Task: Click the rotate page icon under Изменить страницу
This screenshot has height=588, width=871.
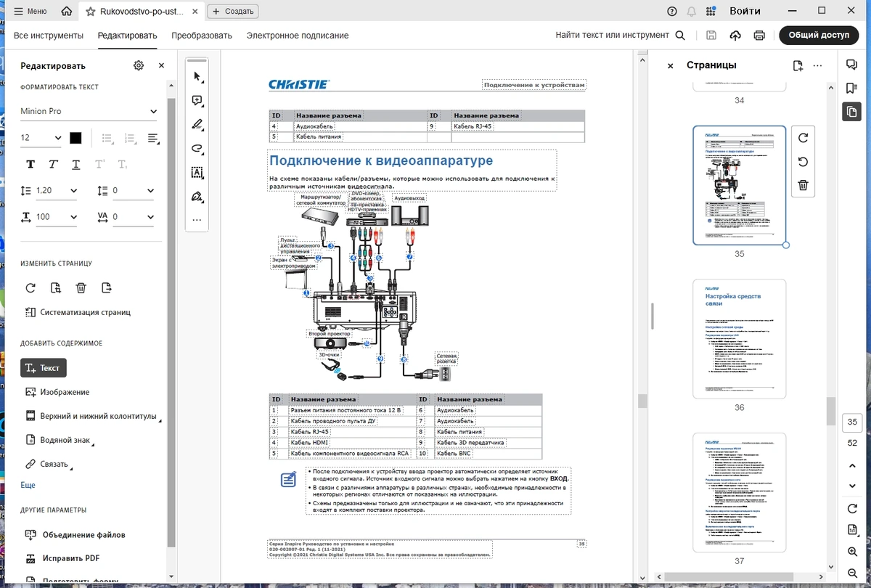Action: (30, 287)
